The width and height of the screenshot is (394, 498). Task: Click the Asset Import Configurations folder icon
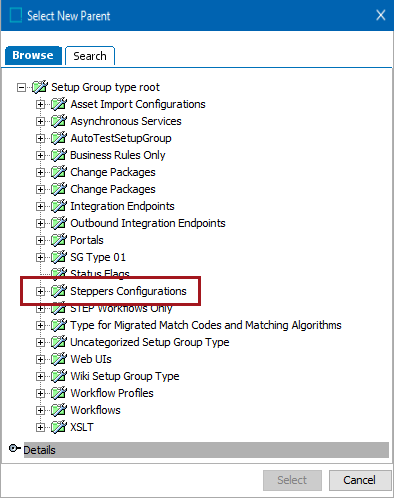point(59,104)
